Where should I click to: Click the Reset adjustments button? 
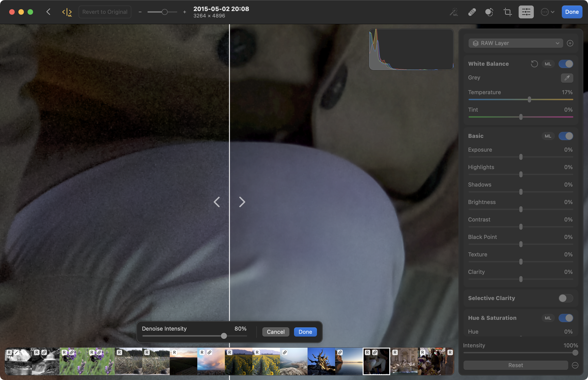click(515, 365)
